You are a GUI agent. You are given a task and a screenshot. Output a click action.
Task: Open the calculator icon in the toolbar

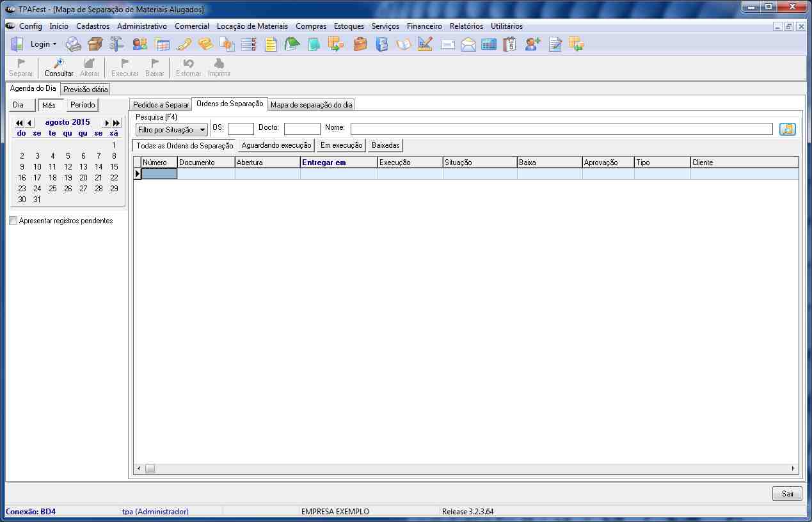coord(490,44)
